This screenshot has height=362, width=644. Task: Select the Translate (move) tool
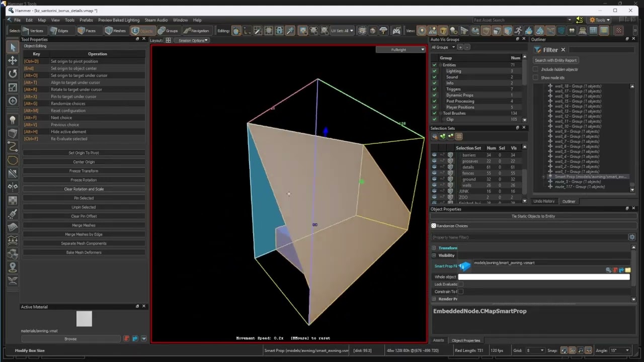13,60
